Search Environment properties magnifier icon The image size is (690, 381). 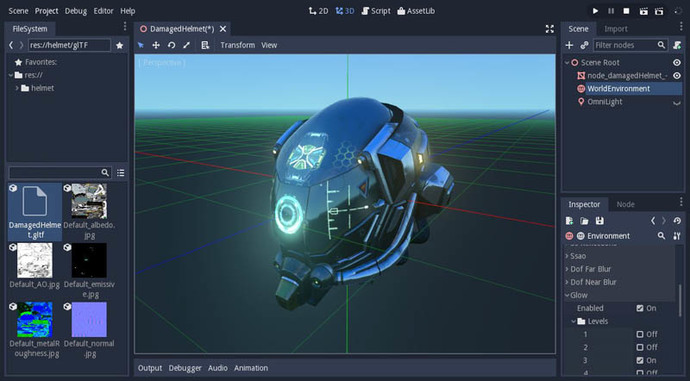point(661,236)
